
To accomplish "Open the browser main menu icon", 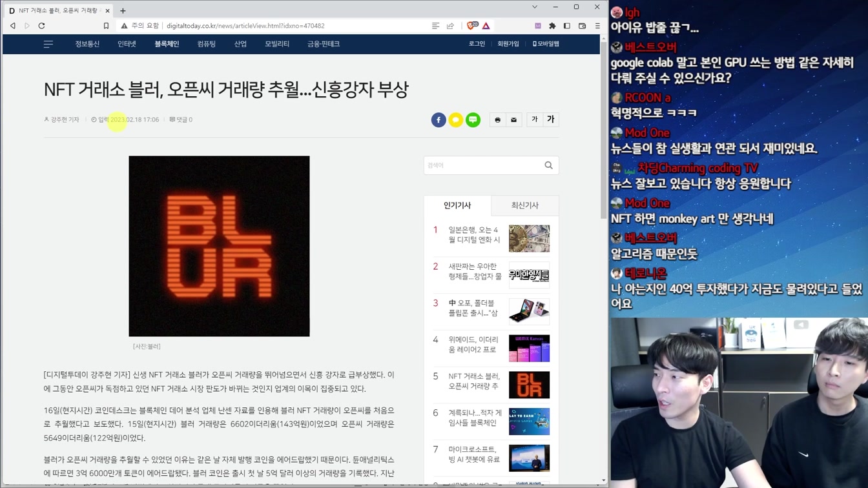I will tap(597, 26).
